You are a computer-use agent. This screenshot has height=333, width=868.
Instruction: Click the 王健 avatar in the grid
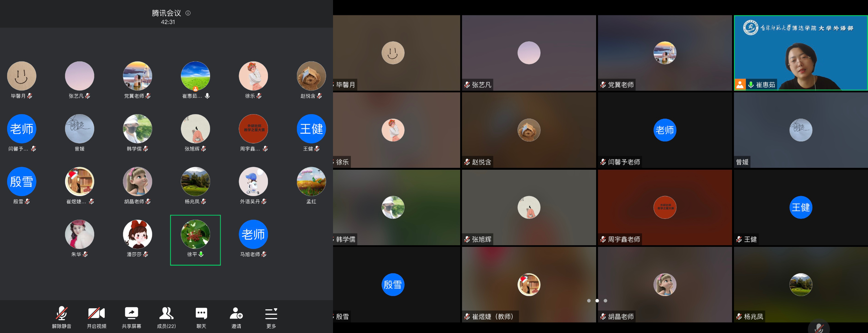pos(311,129)
